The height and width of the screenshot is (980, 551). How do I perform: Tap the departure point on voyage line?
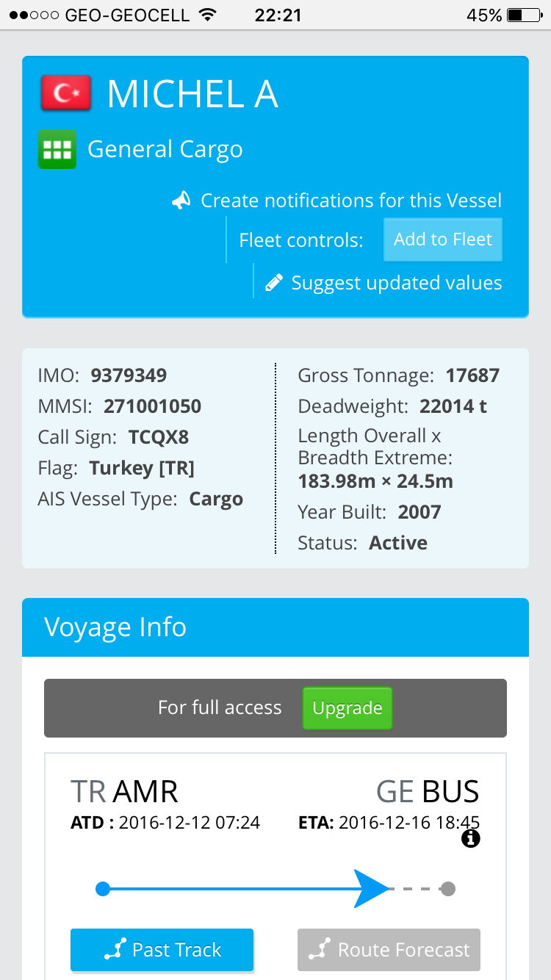click(103, 889)
